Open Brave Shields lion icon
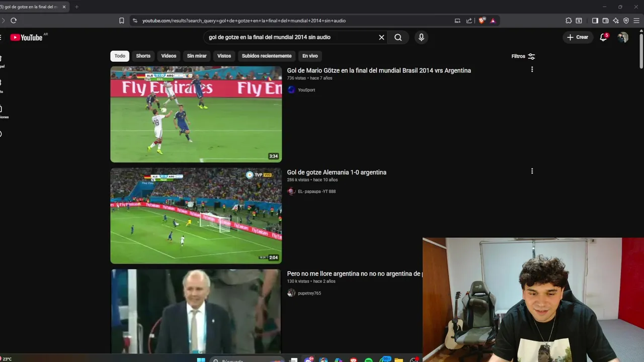This screenshot has width=644, height=362. [481, 21]
